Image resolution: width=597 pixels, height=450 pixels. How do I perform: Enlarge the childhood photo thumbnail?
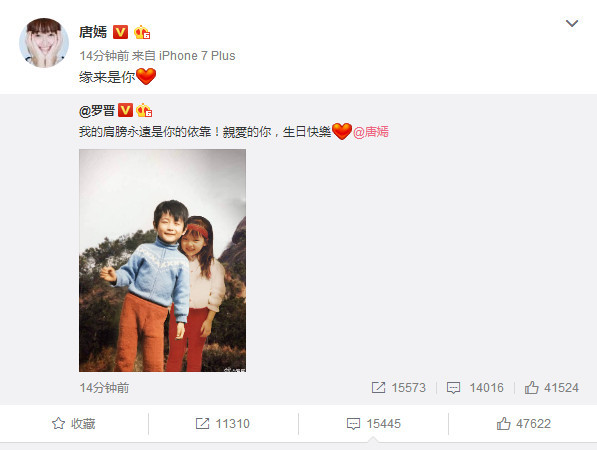[x=162, y=260]
